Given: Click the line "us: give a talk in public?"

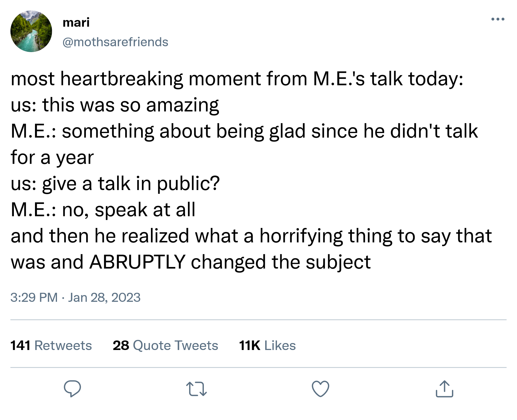Looking at the screenshot, I should tap(115, 183).
